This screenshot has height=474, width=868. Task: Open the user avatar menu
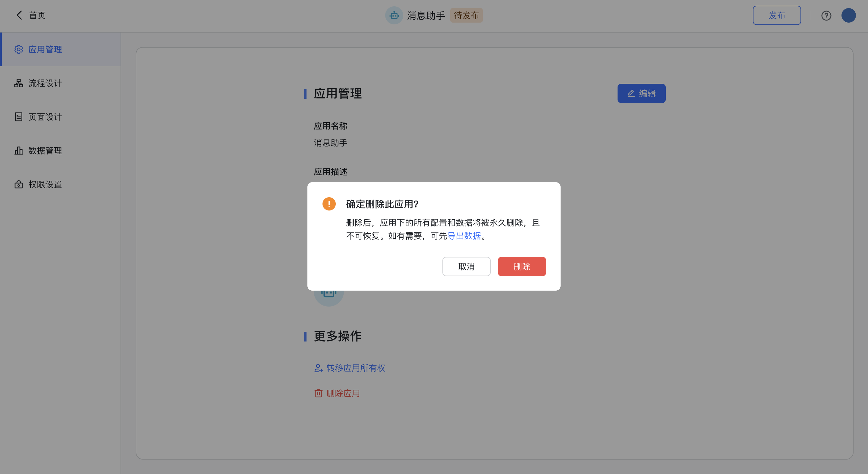pos(848,15)
